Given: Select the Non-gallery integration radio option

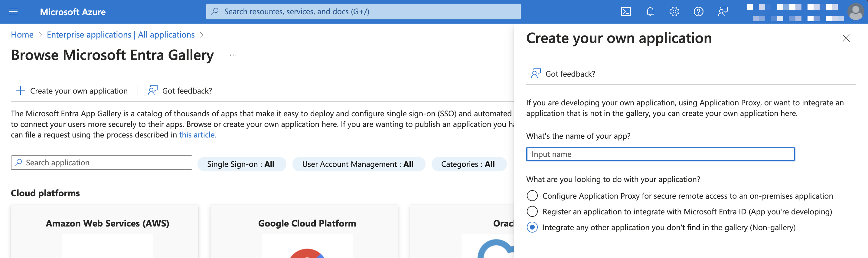Looking at the screenshot, I should pos(532,227).
